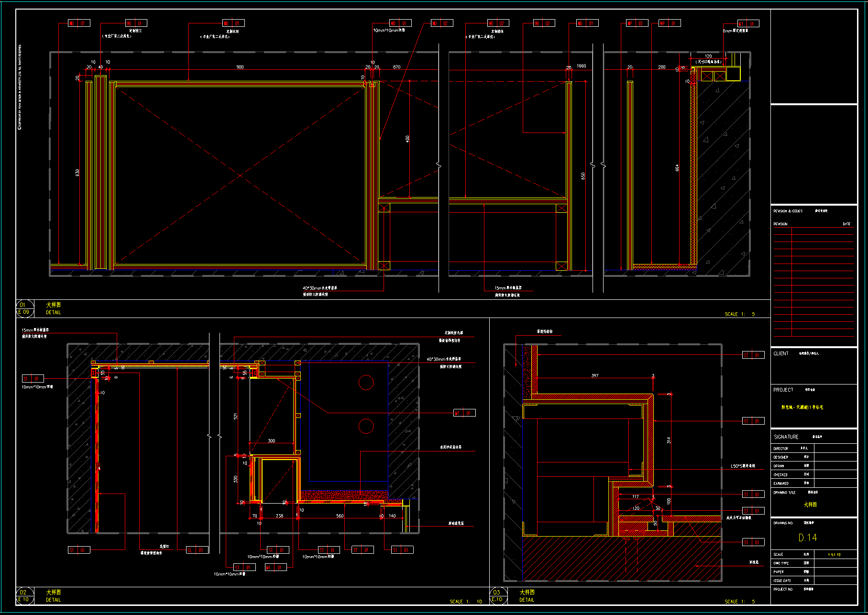Click the DATE column header in revision table
Screen dimensions: 868x615
[x=846, y=224]
